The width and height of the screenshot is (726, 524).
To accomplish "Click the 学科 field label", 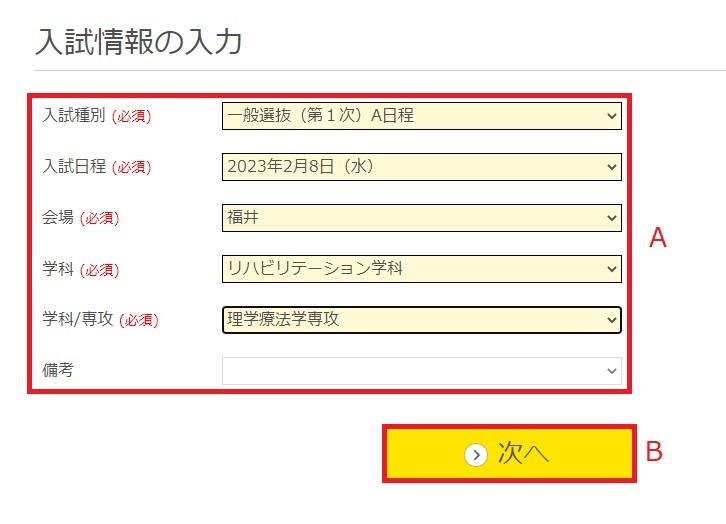I will coord(58,269).
